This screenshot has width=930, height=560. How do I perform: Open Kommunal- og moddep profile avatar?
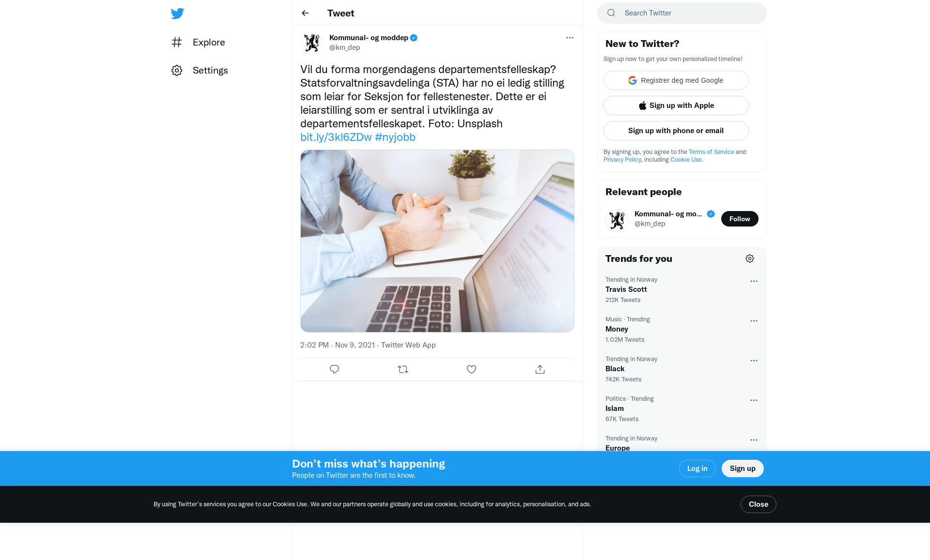(x=312, y=43)
